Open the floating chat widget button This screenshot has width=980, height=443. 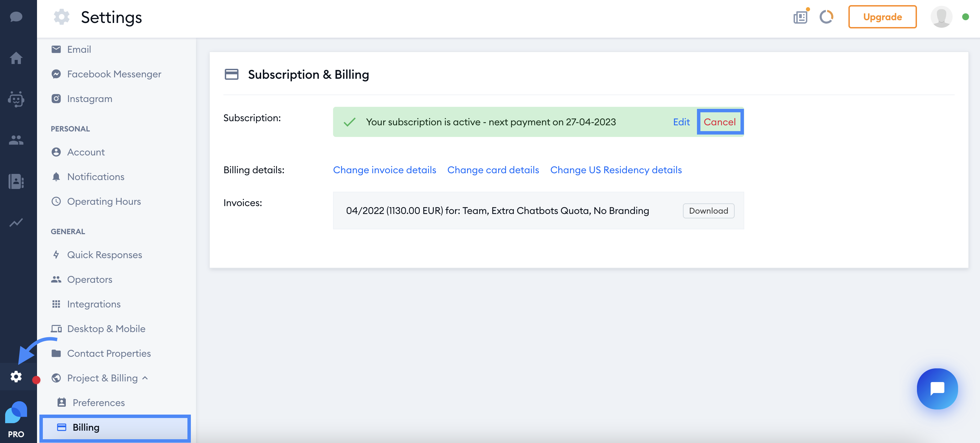point(938,388)
